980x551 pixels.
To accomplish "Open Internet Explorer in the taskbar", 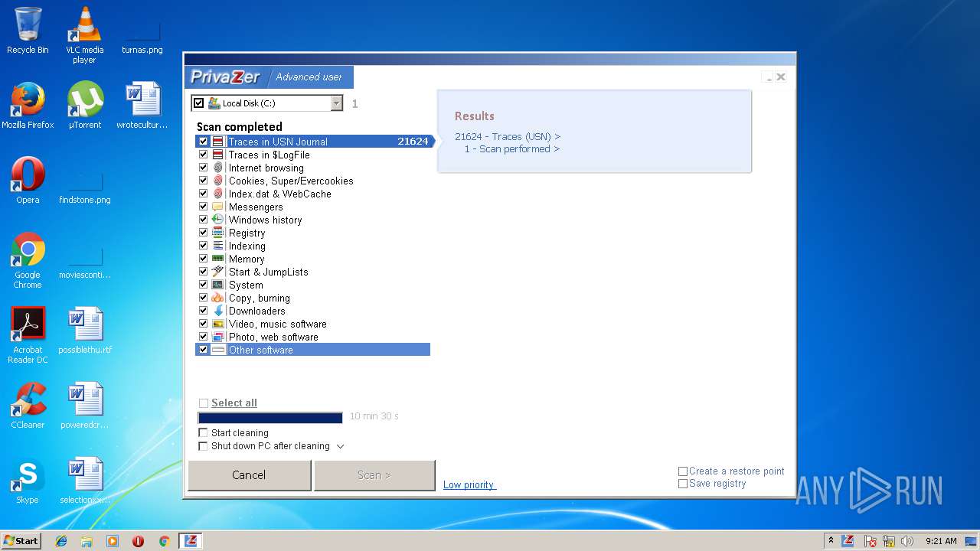I will pos(61,541).
